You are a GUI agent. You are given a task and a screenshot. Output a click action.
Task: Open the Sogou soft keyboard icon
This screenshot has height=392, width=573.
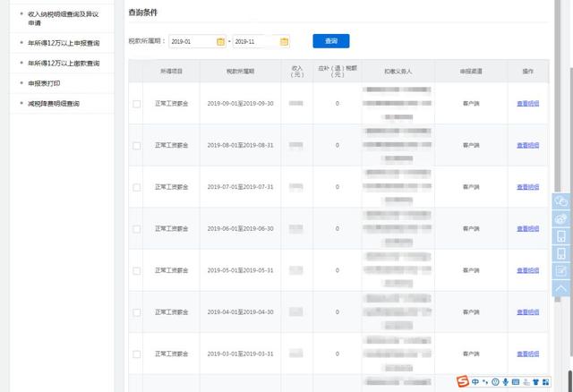coord(516,382)
